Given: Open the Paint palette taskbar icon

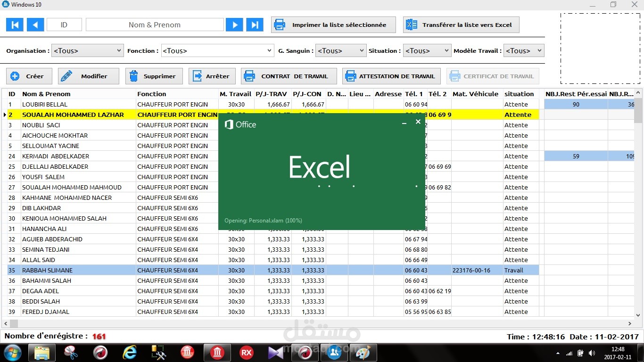Looking at the screenshot, I should click(x=363, y=353).
